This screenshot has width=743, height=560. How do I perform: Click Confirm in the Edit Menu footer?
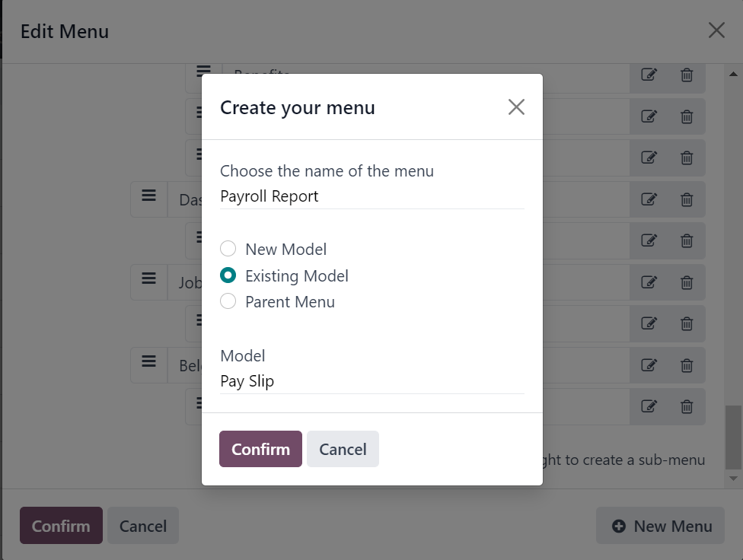(x=61, y=526)
